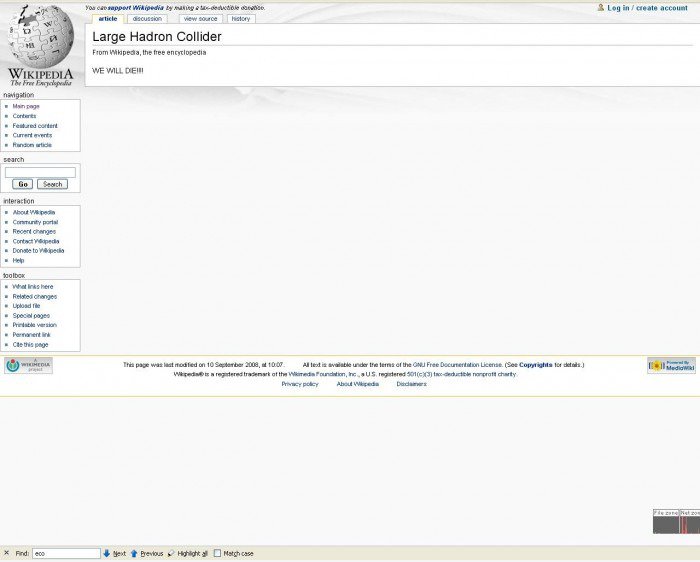The height and width of the screenshot is (562, 700).
Task: Click the Powered by MediaWiki badge
Action: [x=671, y=366]
